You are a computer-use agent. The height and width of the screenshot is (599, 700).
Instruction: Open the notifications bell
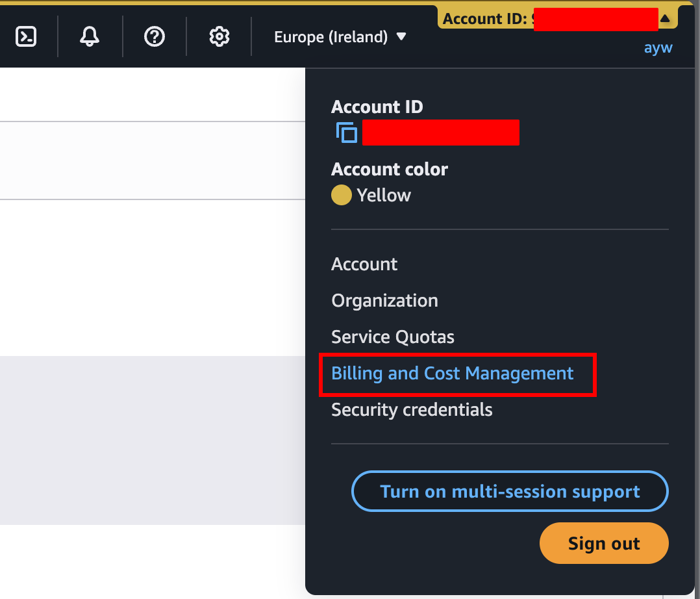point(89,36)
